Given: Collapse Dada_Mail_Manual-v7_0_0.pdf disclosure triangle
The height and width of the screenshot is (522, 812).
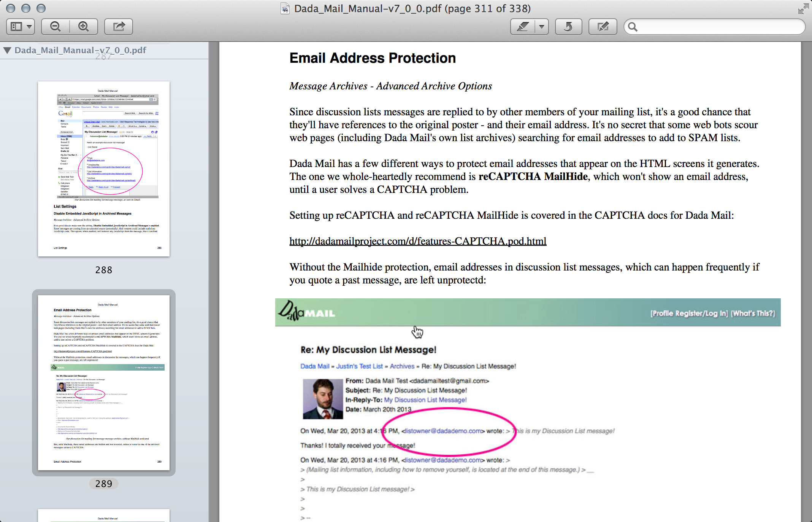Looking at the screenshot, I should coord(7,50).
